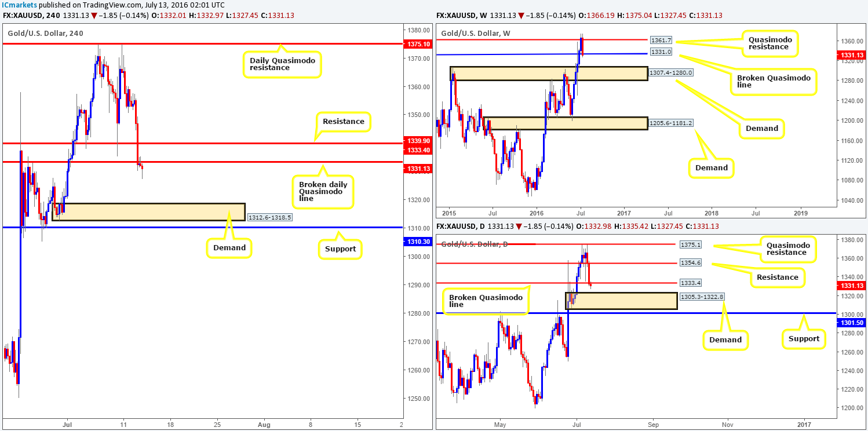Select the Support callout on the 240 chart

pyautogui.click(x=340, y=249)
